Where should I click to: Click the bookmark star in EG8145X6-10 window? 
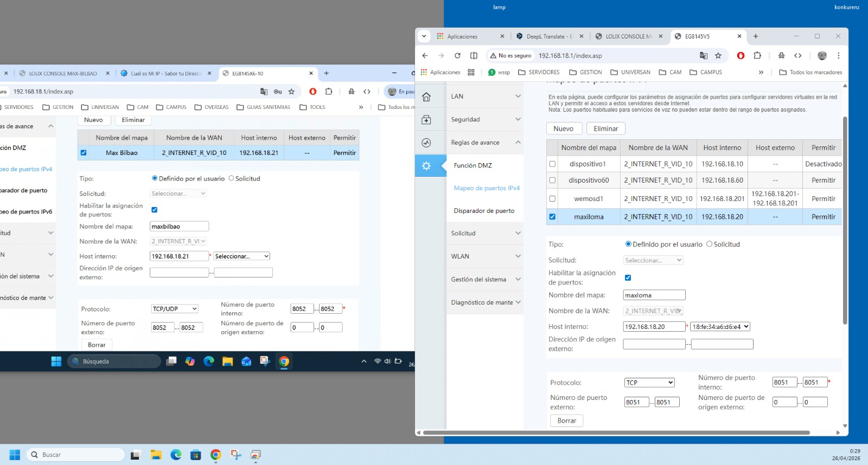[291, 92]
